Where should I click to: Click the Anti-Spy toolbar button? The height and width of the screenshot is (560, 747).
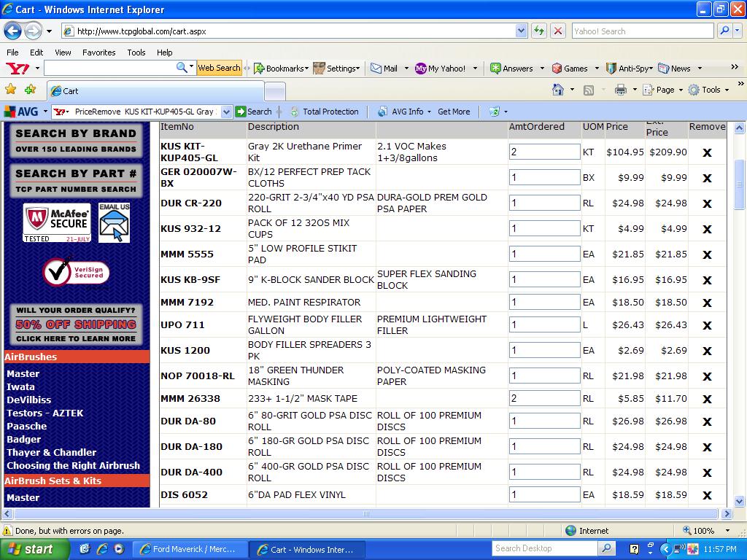(x=628, y=68)
